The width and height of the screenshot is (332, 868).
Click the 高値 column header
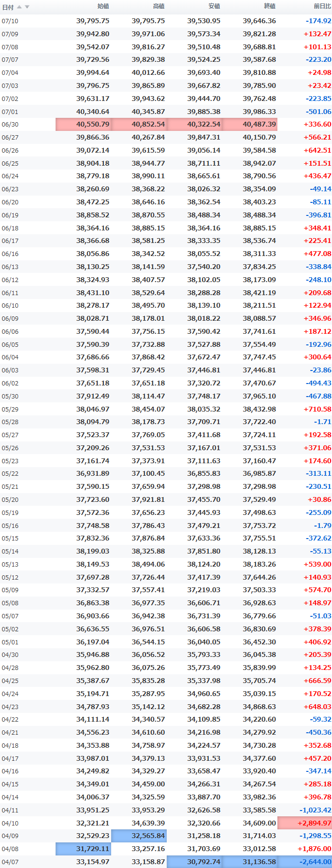(159, 6)
